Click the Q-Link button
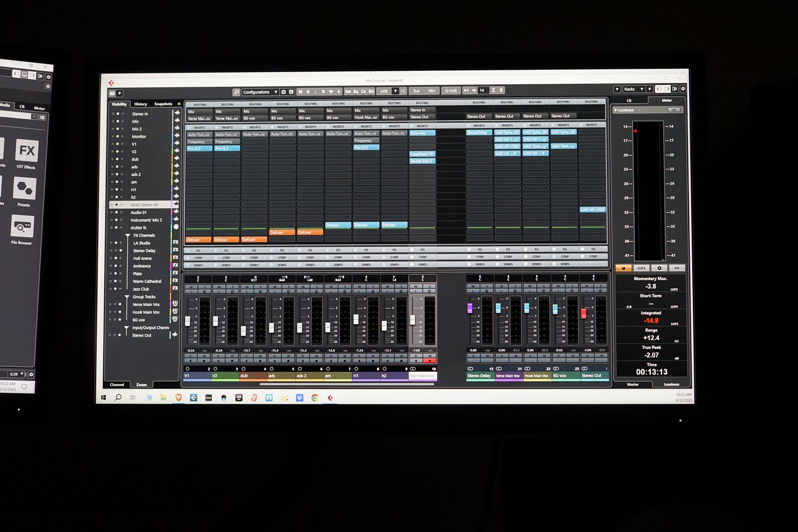The height and width of the screenshot is (532, 798). 450,91
